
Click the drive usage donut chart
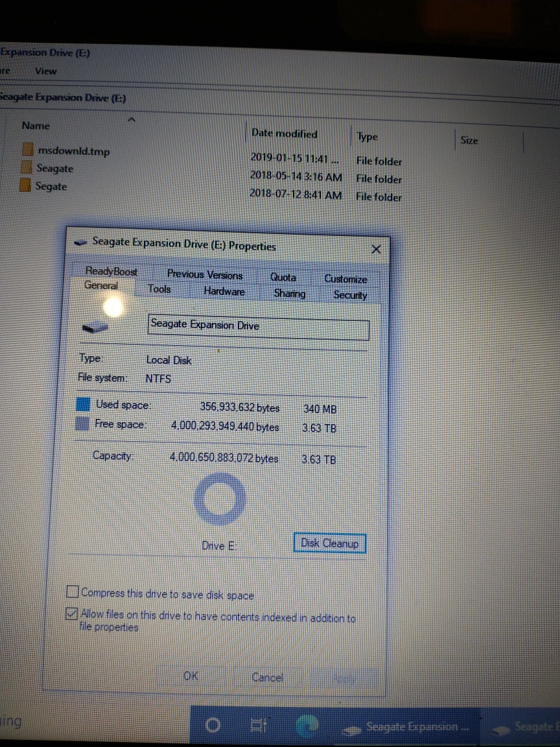pyautogui.click(x=220, y=499)
